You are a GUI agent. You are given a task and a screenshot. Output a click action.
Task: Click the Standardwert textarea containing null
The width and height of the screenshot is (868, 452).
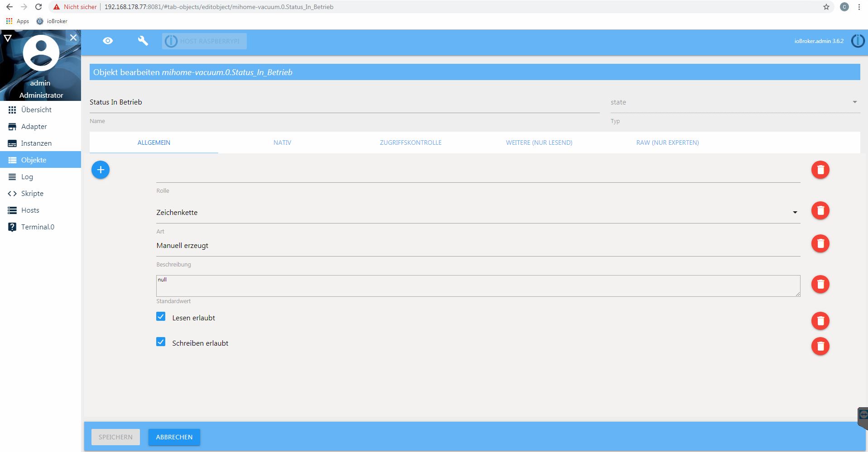click(x=478, y=286)
